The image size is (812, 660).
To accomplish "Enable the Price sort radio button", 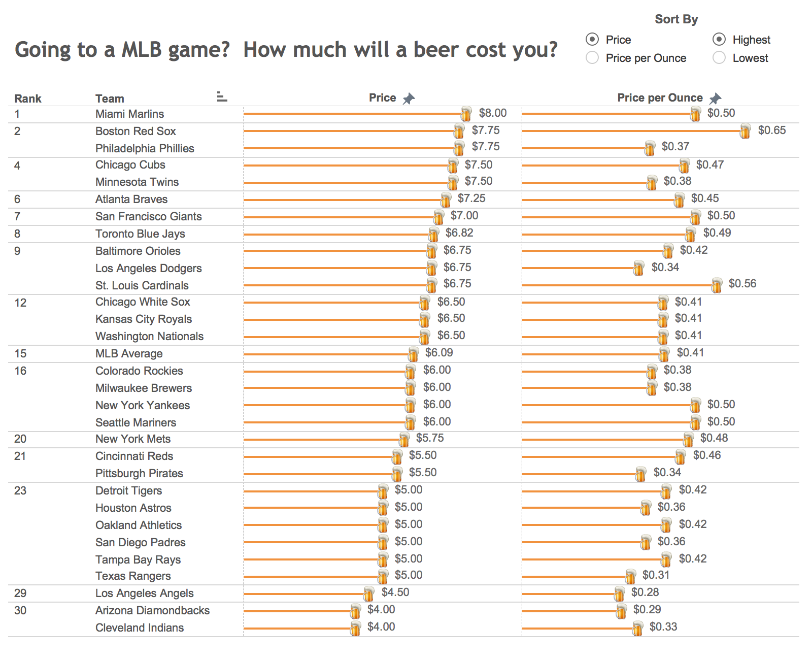I will pos(591,40).
